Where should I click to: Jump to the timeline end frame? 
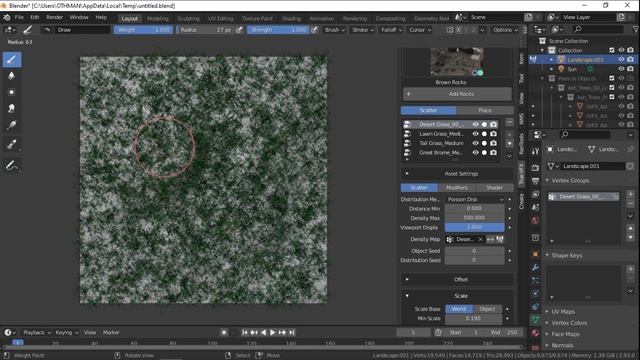292,333
